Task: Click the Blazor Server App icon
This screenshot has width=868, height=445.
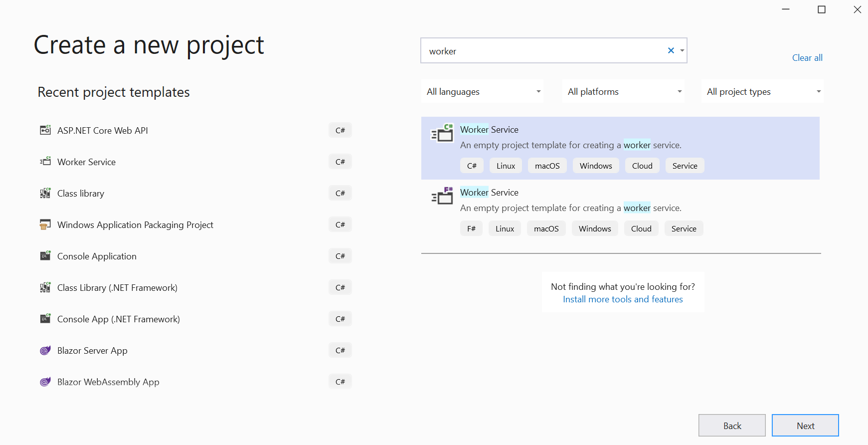Action: pos(45,350)
